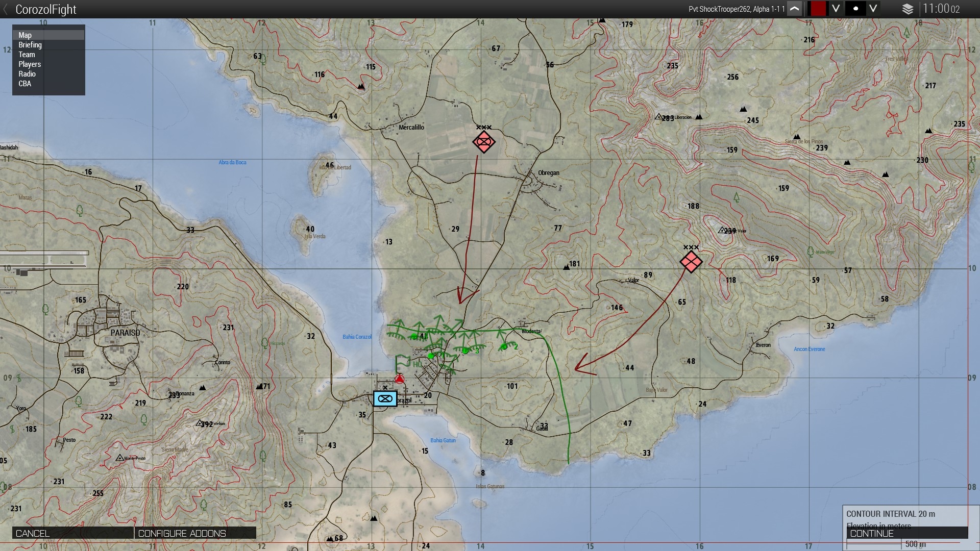
Task: Click the green position marker labeled 2
Action: (x=505, y=347)
